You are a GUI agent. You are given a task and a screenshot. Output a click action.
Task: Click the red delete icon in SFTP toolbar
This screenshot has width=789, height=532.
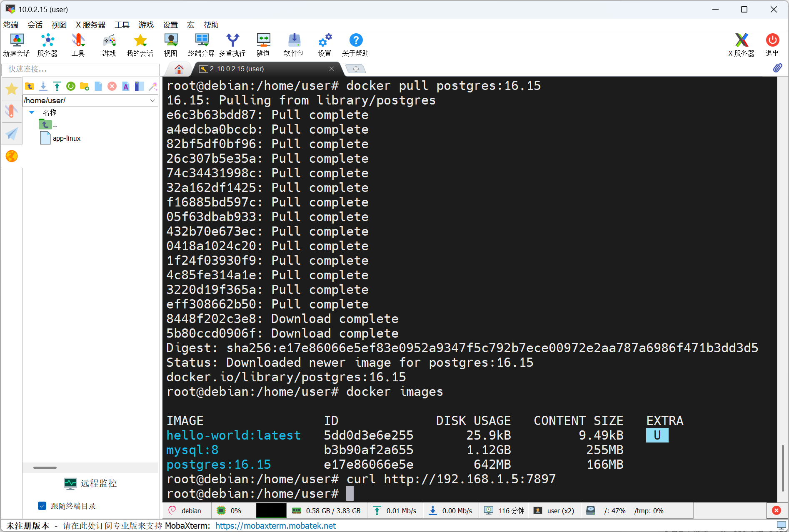point(112,86)
